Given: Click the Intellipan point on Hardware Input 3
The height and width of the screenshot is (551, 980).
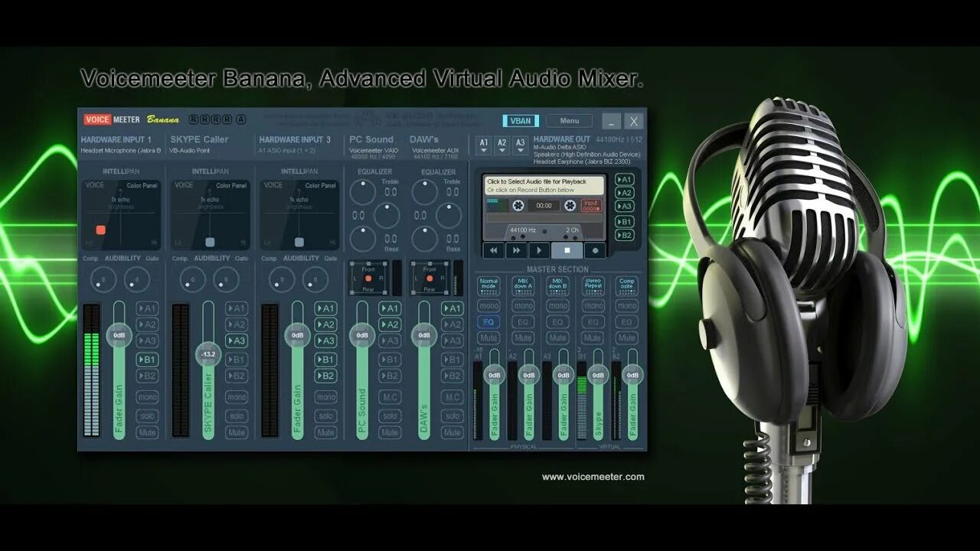Looking at the screenshot, I should click(299, 242).
